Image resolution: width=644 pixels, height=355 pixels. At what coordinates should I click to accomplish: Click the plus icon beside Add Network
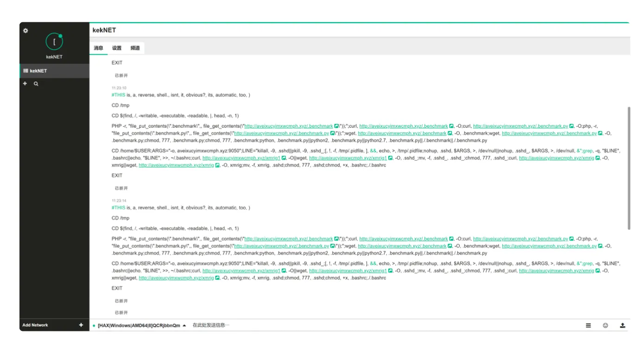pos(81,325)
